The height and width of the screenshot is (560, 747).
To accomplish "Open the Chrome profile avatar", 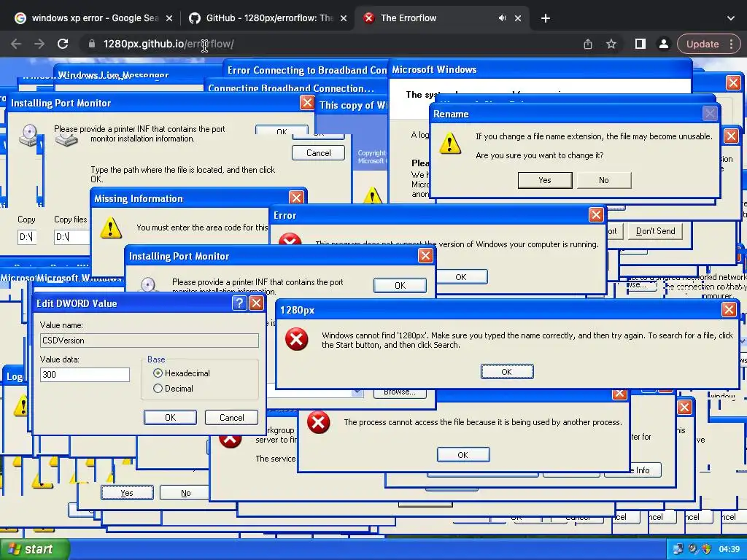I will point(663,44).
